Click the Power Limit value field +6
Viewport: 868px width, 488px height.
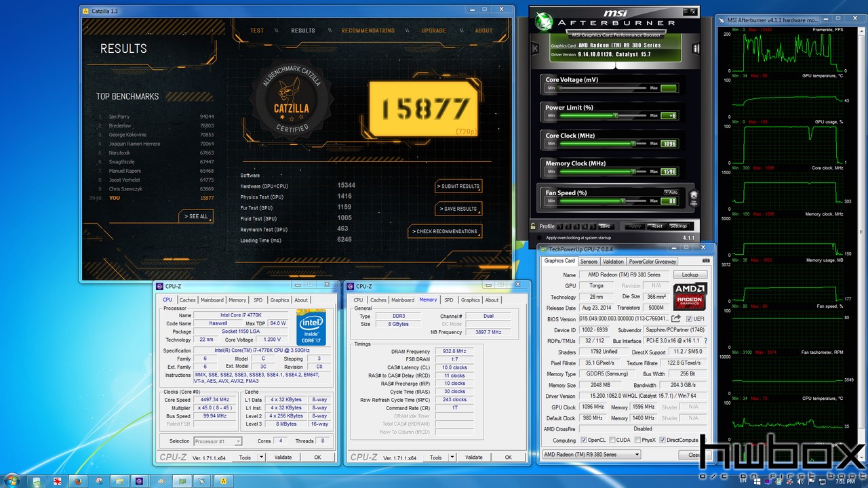pyautogui.click(x=669, y=116)
